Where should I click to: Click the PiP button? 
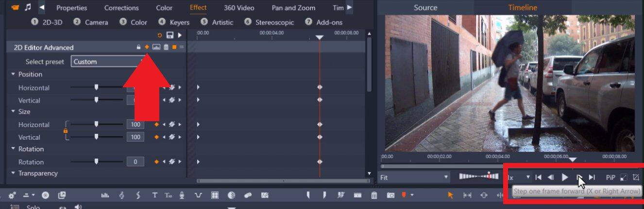(610, 177)
